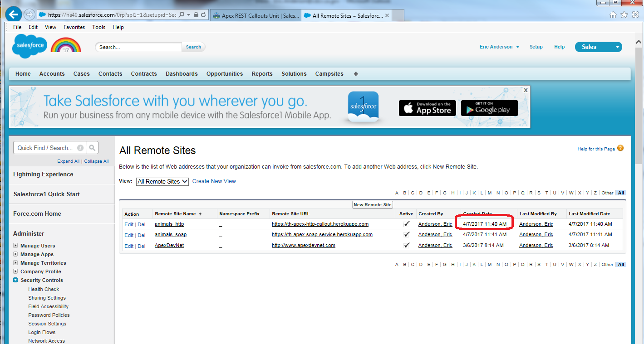Click the Salesforce1 app icon in the banner
The height and width of the screenshot is (344, 644).
(x=363, y=107)
